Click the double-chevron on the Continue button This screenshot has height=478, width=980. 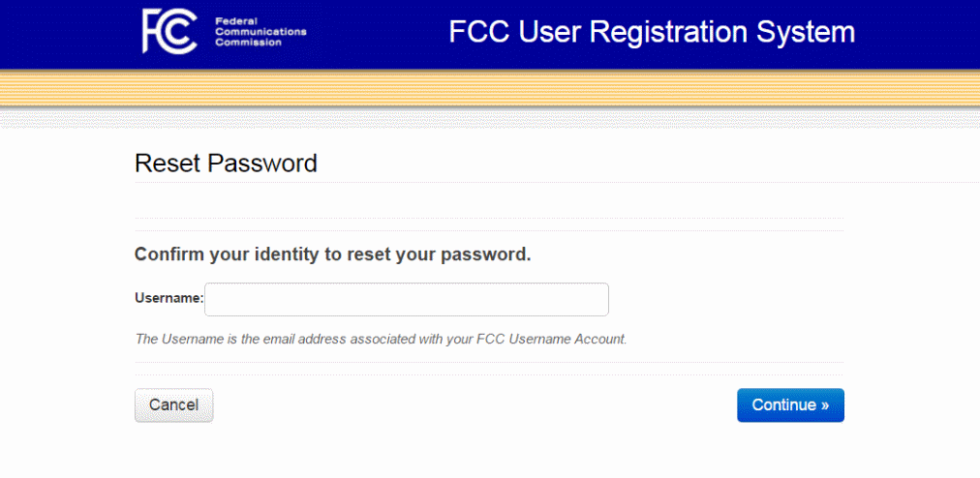click(824, 405)
